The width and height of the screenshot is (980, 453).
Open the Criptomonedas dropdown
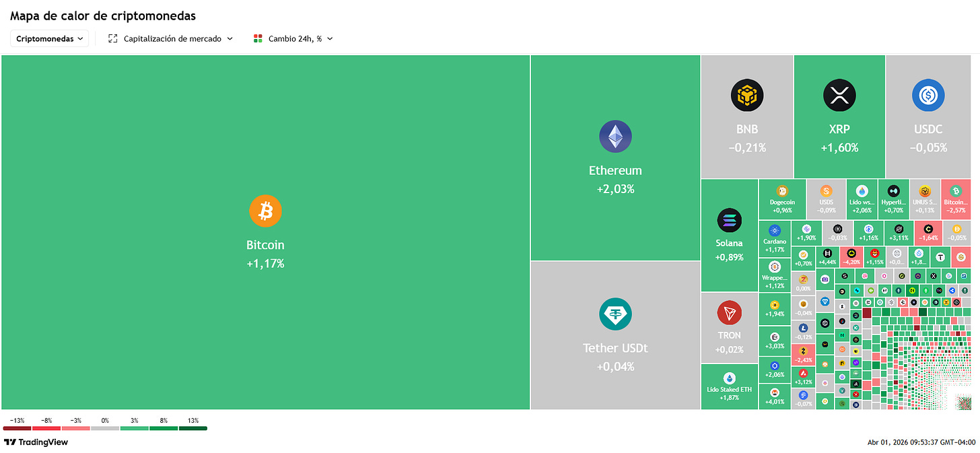pos(49,38)
